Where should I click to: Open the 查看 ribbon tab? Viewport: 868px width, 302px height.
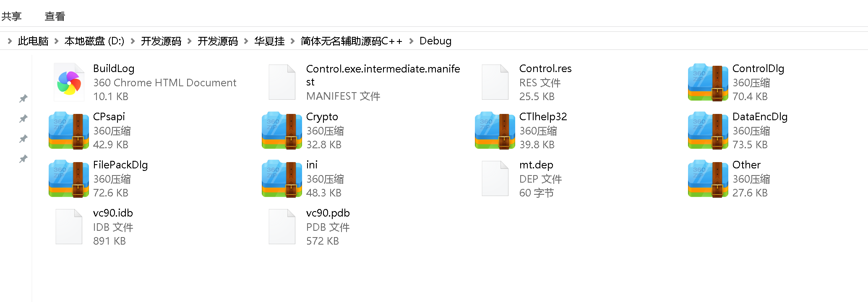coord(55,16)
